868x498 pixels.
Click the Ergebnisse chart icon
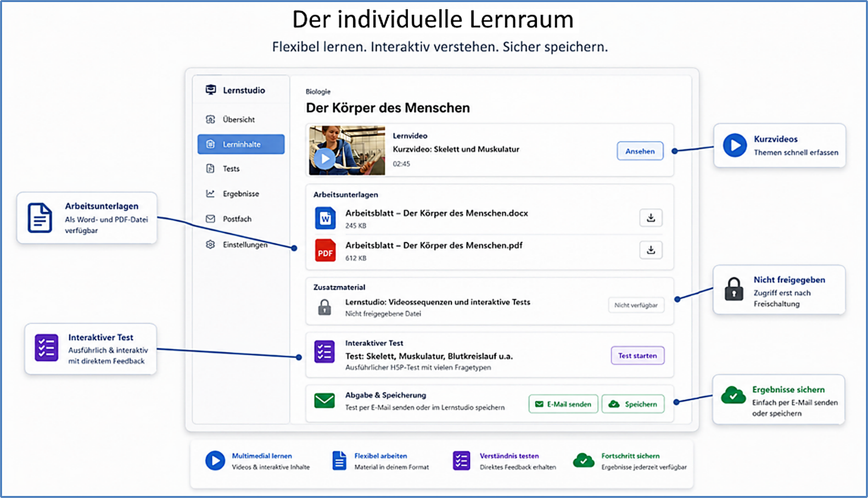pos(210,194)
